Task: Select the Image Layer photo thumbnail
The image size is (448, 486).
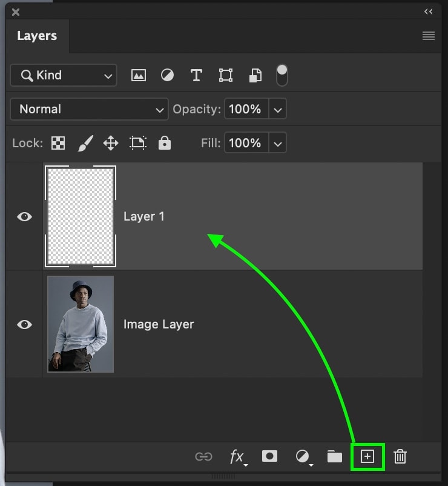Action: 81,324
